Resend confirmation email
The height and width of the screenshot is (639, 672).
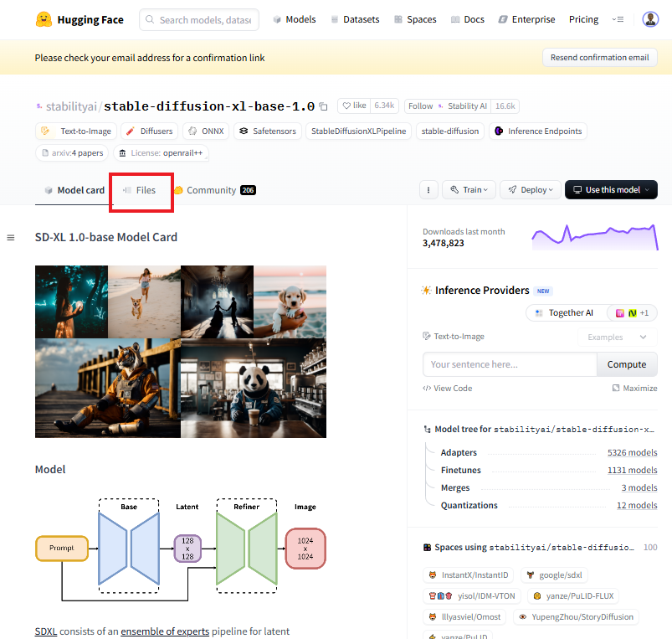599,58
